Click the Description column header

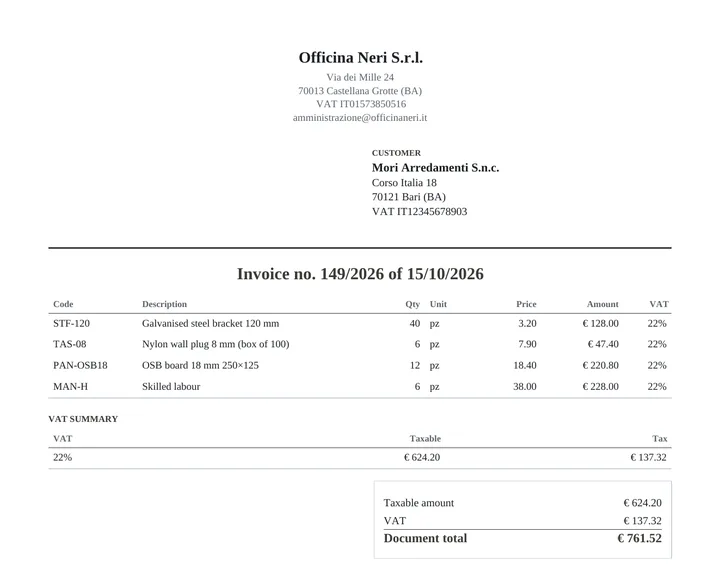click(x=164, y=304)
